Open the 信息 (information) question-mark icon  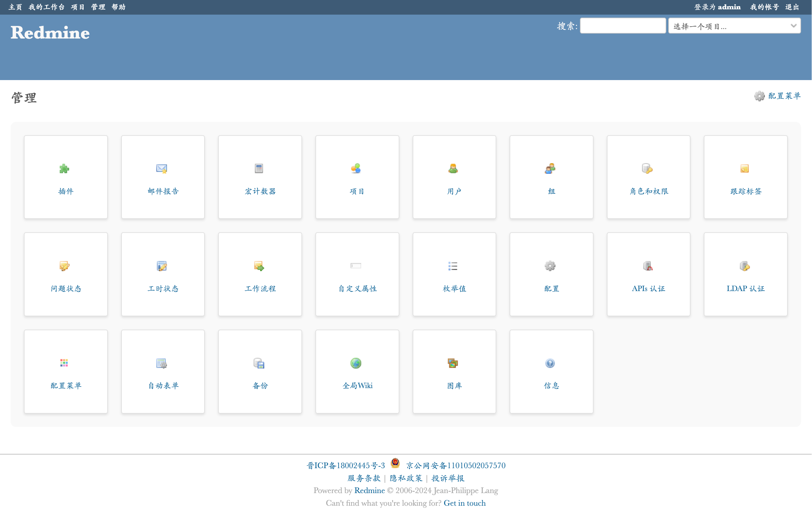pyautogui.click(x=550, y=363)
